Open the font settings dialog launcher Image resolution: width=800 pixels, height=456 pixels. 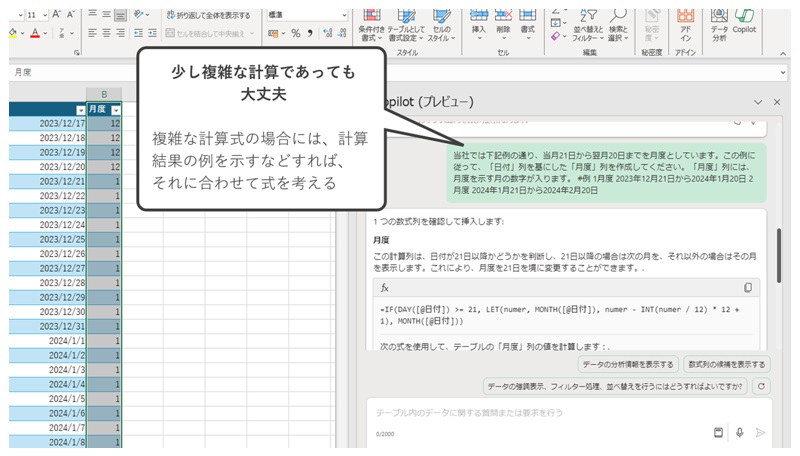point(77,53)
